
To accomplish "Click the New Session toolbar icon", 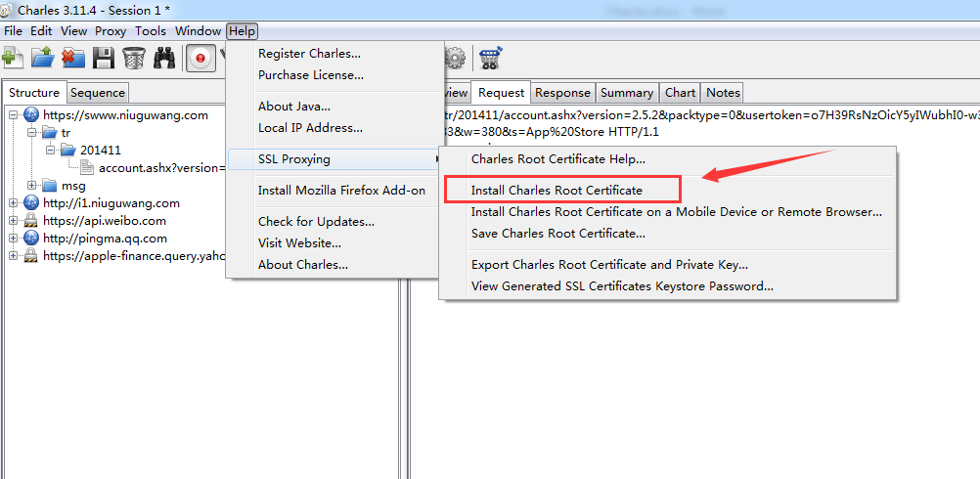I will (x=11, y=58).
